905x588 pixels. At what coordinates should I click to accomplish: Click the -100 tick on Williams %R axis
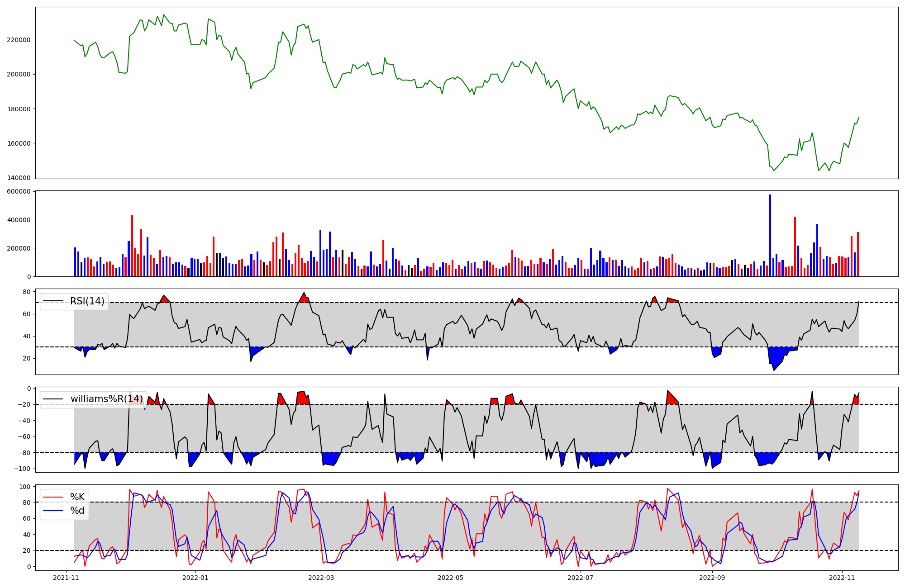coord(22,469)
